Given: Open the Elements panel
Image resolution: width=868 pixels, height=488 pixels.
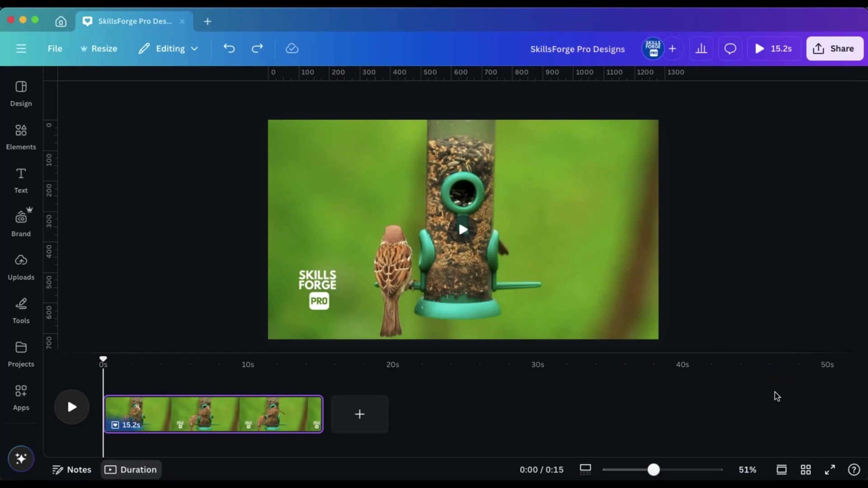Looking at the screenshot, I should pyautogui.click(x=21, y=137).
